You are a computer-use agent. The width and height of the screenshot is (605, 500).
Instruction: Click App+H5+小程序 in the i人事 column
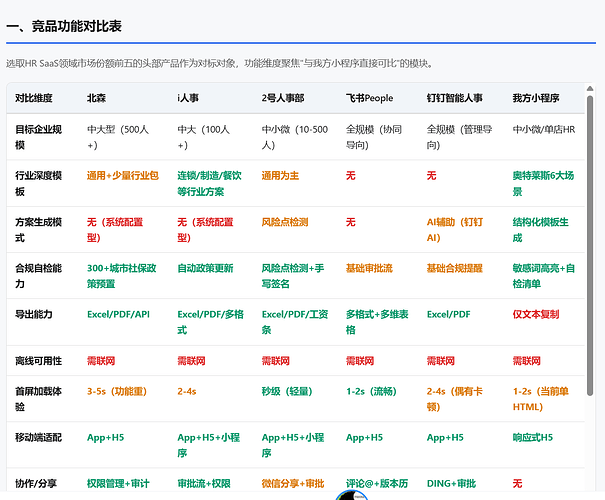pyautogui.click(x=209, y=445)
